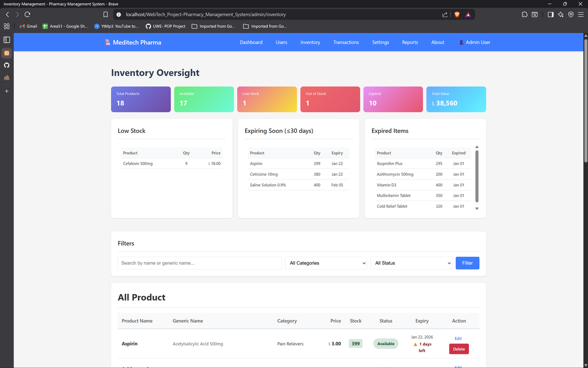The width and height of the screenshot is (588, 368).
Task: Open the Admin User account menu
Action: point(475,42)
